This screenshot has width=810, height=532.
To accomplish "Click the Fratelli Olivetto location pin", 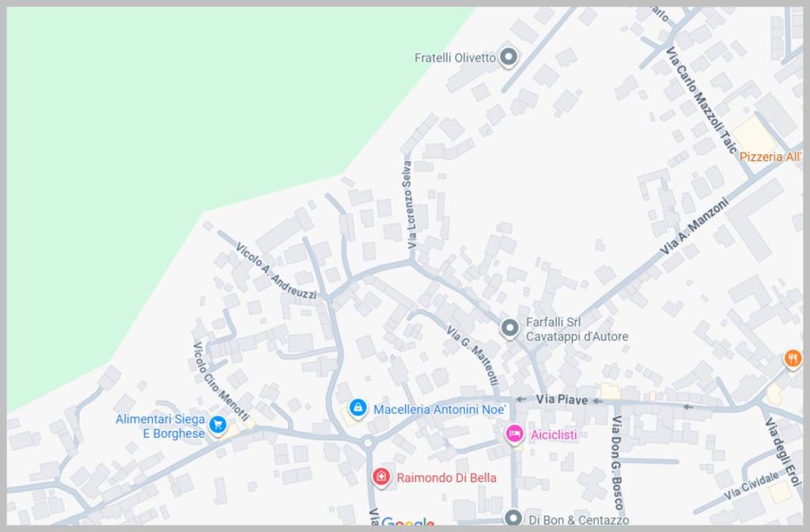I will pyautogui.click(x=510, y=57).
